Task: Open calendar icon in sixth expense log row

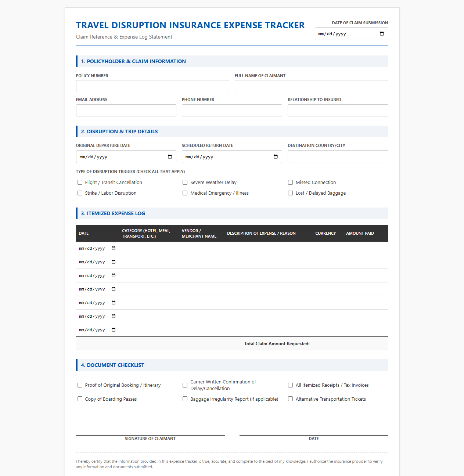Action: point(114,316)
